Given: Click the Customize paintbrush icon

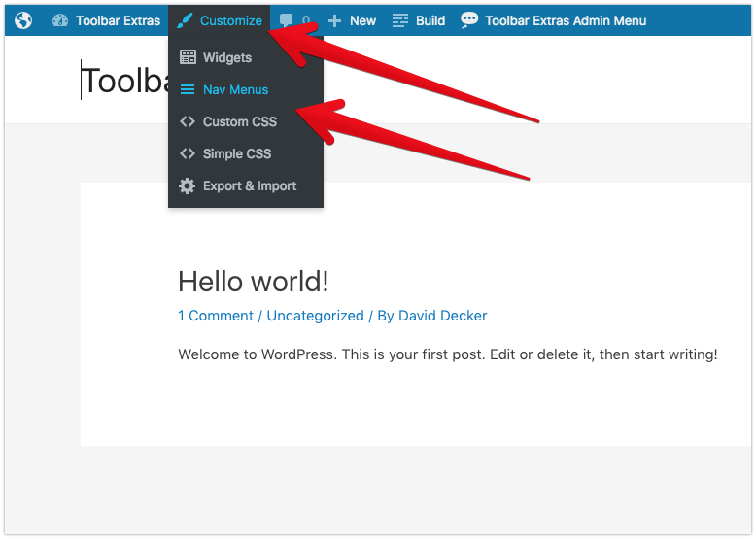Looking at the screenshot, I should coord(185,20).
